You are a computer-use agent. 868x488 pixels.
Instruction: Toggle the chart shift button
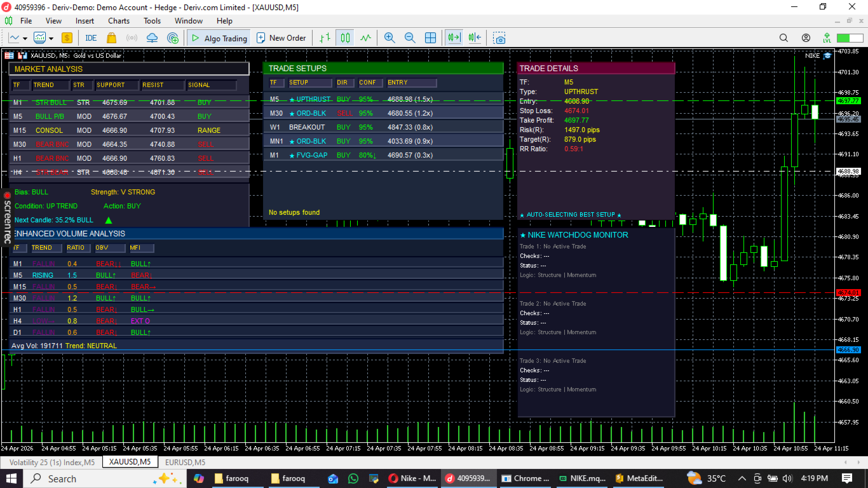[x=474, y=38]
